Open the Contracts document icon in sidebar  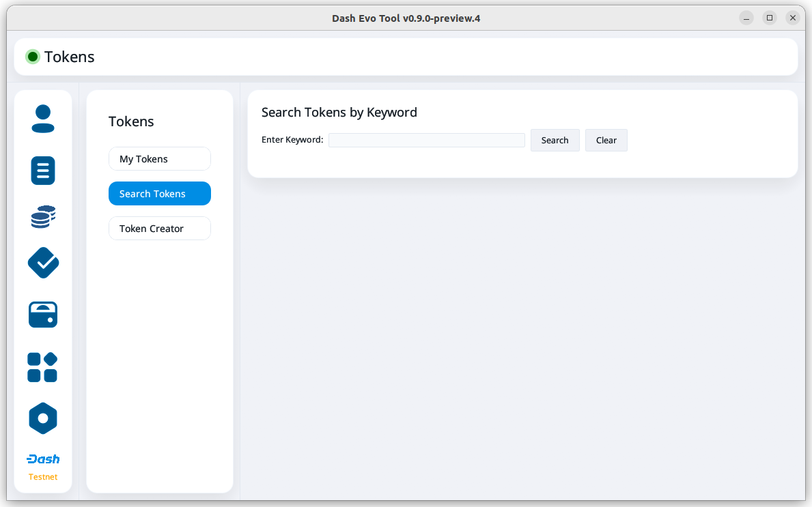43,170
